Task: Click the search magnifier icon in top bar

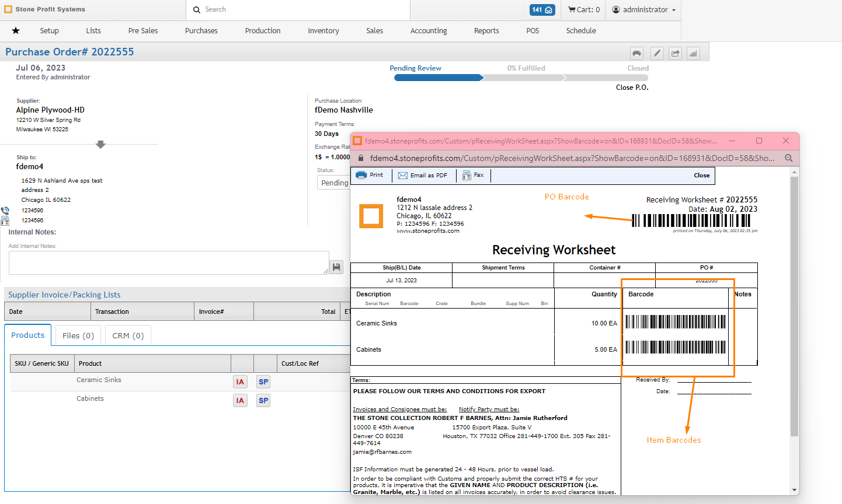Action: [x=197, y=10]
